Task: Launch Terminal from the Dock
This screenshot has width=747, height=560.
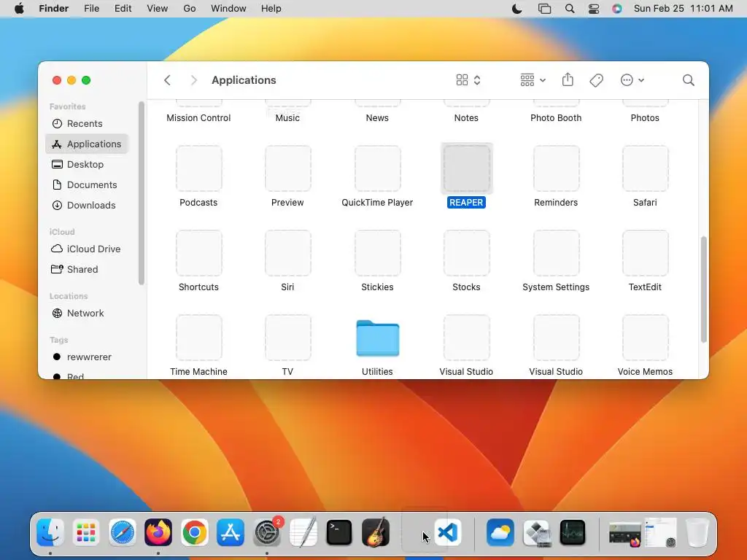Action: click(x=339, y=532)
